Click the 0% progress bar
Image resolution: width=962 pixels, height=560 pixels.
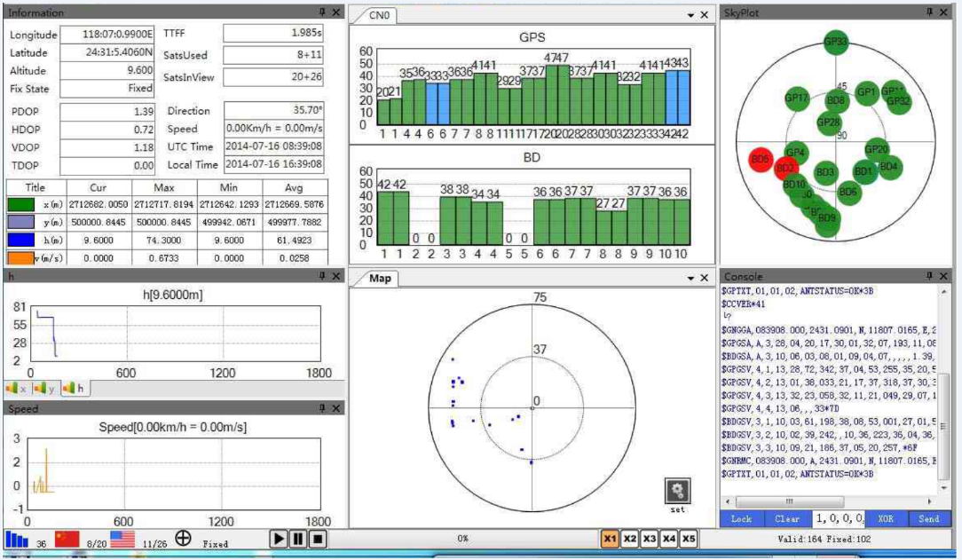click(461, 537)
